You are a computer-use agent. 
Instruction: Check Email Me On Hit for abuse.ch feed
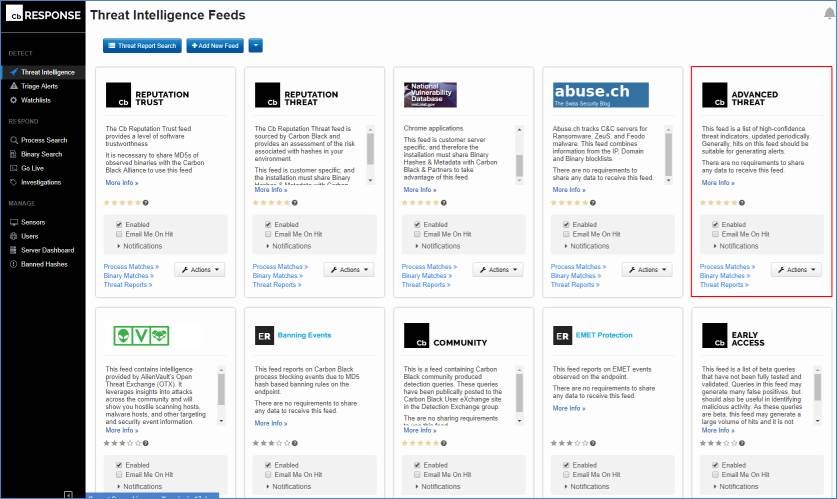(566, 234)
